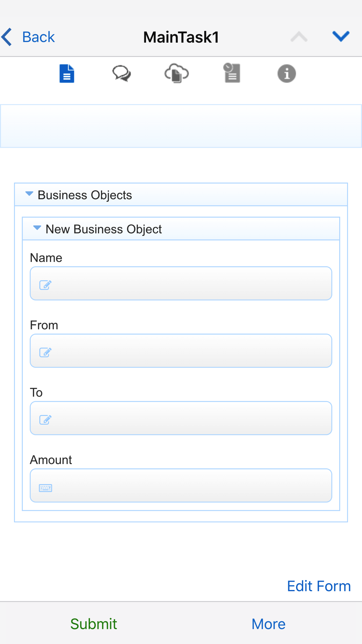Go to next task with down chevron
Screen dimensions: 362x644
tap(341, 36)
